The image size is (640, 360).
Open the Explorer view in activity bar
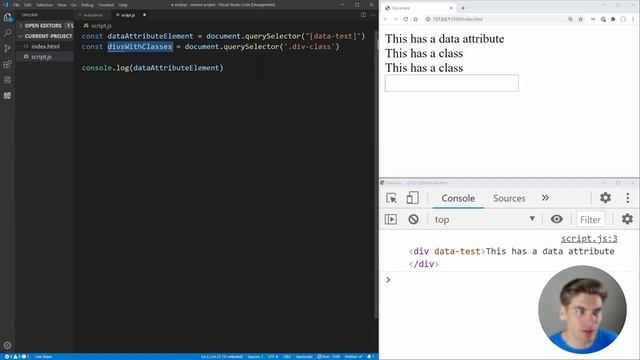pos(7,17)
